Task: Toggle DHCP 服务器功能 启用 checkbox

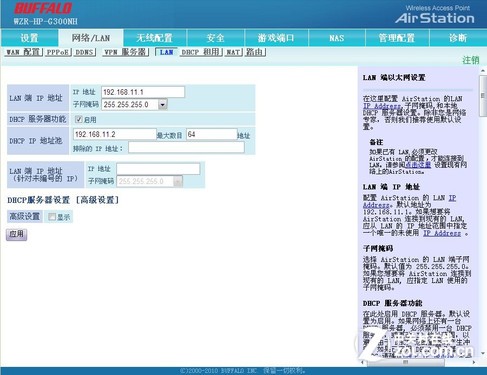Action: click(x=78, y=119)
